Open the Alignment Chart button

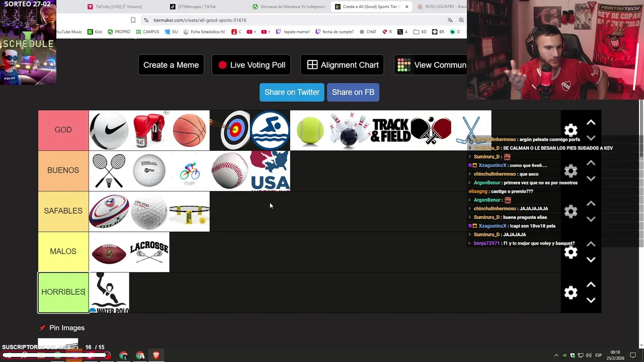pos(343,65)
